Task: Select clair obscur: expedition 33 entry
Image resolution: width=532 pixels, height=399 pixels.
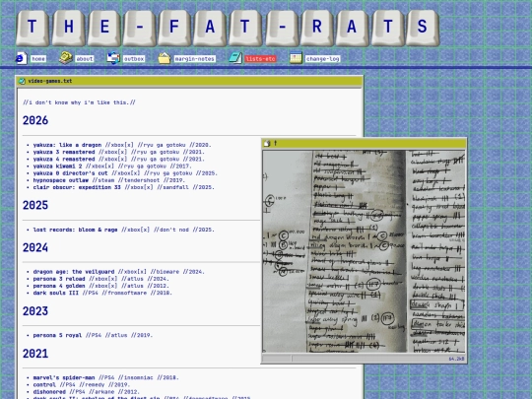Action: point(124,187)
